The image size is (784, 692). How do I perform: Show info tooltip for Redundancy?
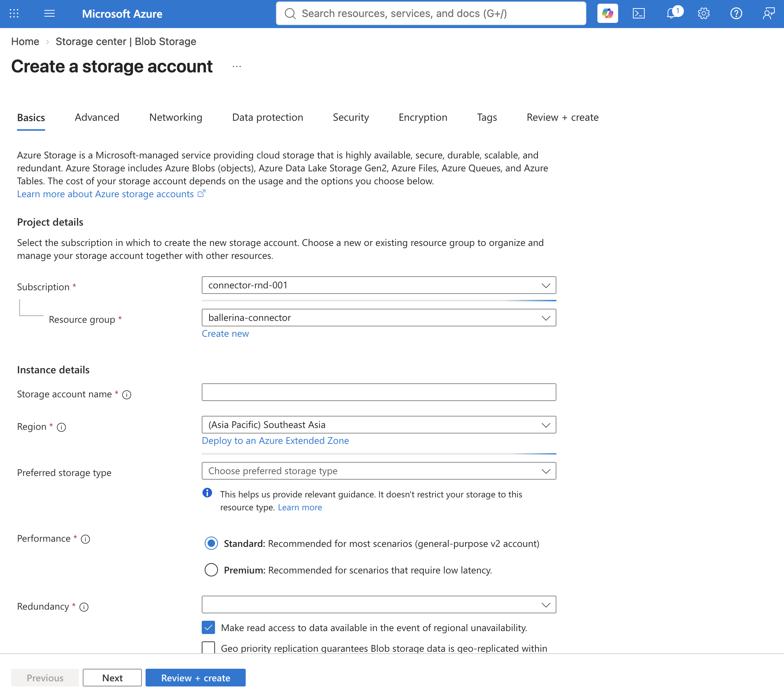84,607
